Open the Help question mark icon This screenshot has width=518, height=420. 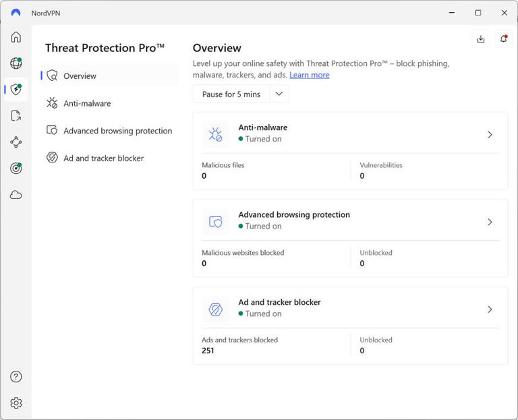[16, 377]
